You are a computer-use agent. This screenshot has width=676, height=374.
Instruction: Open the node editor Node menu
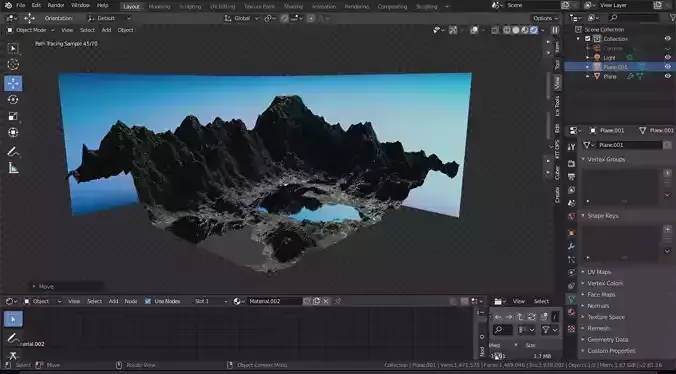click(x=131, y=301)
